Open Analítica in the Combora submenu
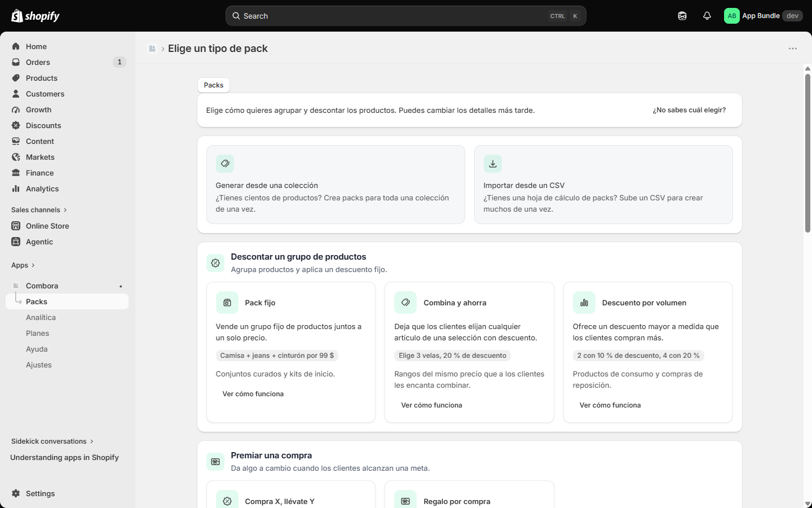This screenshot has height=508, width=812. coord(41,317)
